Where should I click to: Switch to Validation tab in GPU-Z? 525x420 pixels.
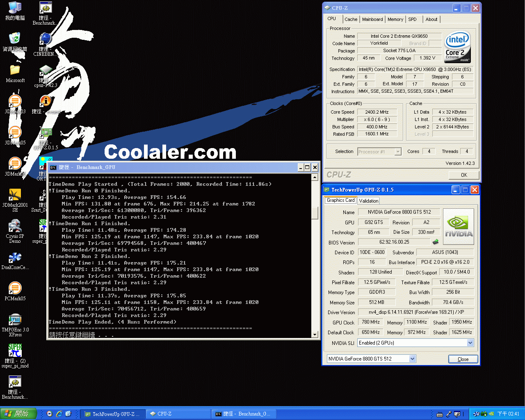[x=369, y=201]
